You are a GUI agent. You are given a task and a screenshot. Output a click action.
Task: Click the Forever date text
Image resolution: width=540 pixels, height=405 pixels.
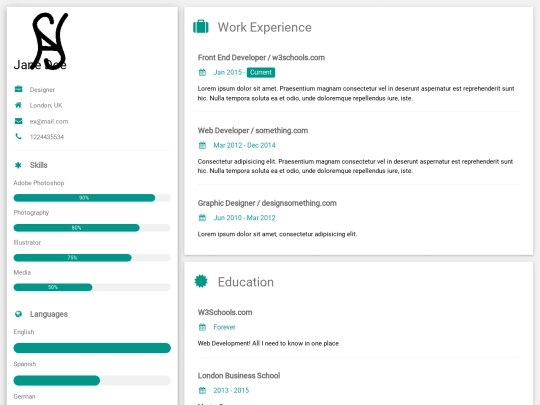[224, 327]
